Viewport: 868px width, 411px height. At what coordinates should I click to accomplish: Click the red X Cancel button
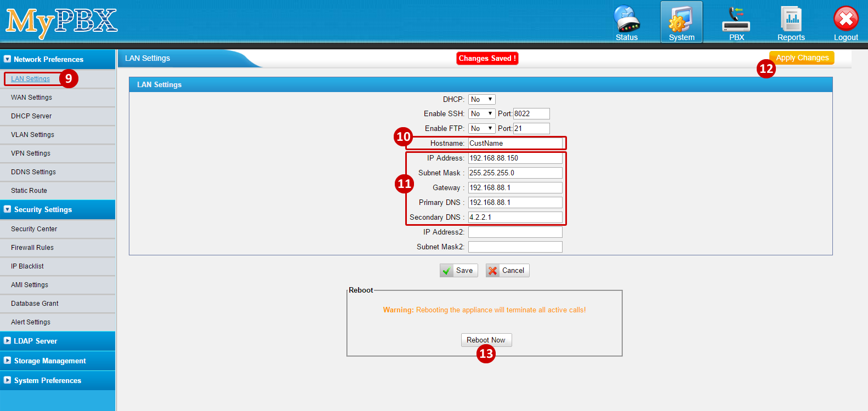507,271
